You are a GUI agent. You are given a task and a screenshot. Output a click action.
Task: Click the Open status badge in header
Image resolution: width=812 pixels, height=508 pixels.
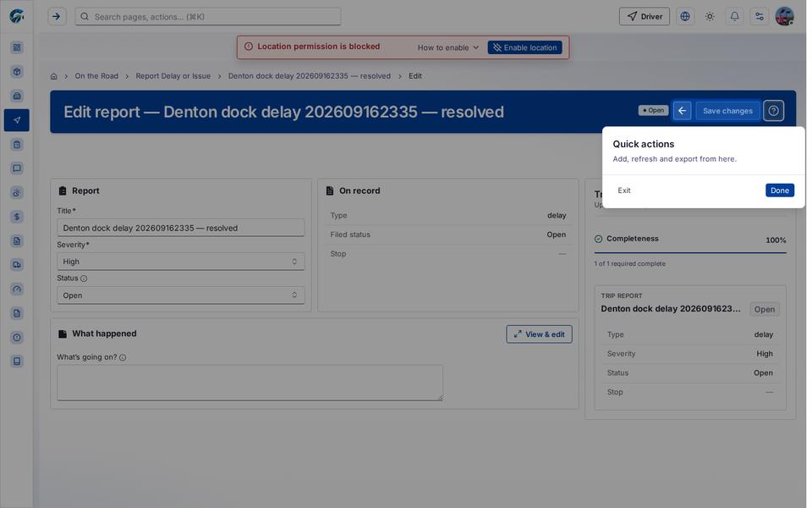click(x=653, y=110)
